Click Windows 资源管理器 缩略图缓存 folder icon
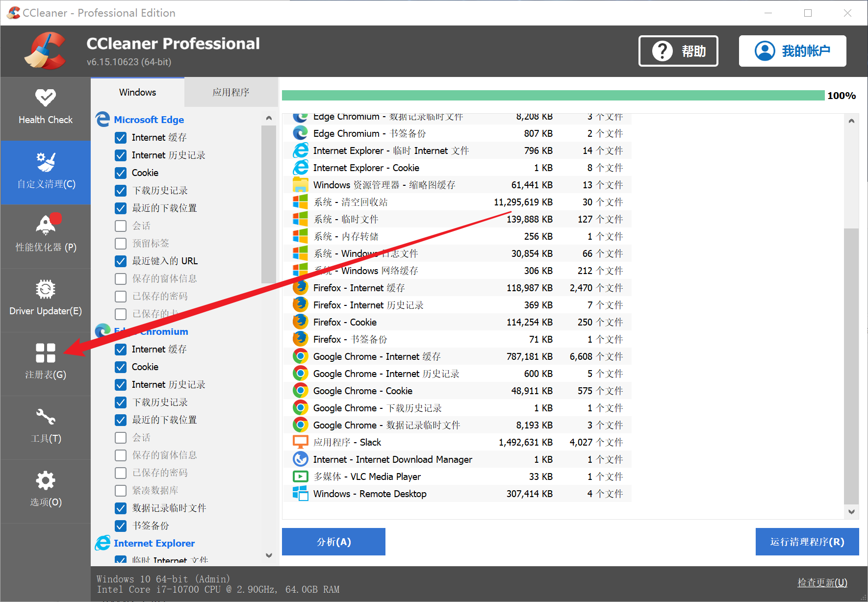The image size is (868, 602). point(300,184)
